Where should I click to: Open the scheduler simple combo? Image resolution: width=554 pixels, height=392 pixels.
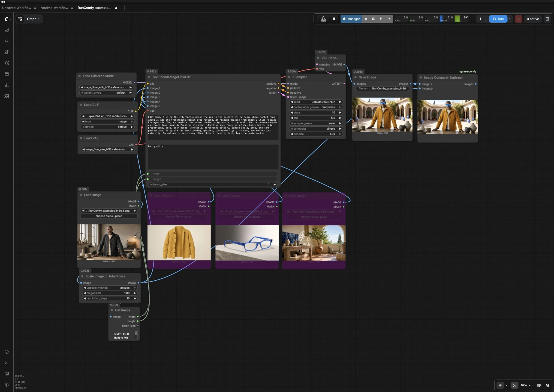pos(316,129)
